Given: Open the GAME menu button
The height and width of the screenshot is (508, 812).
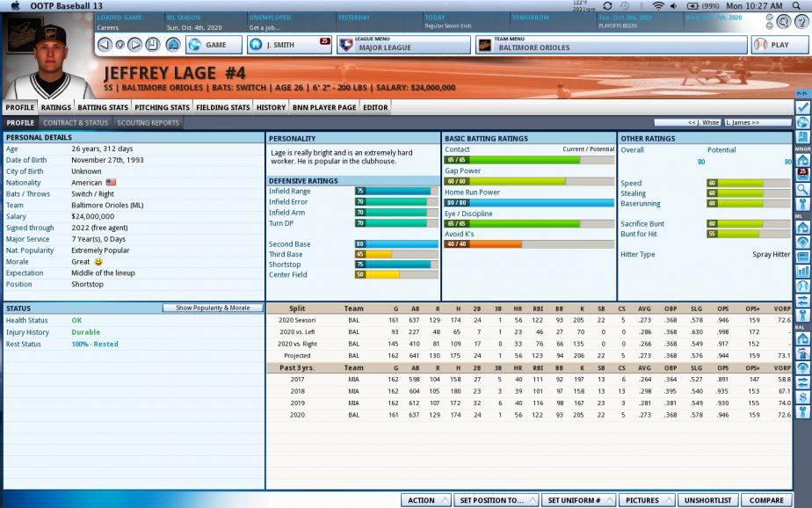Looking at the screenshot, I should click(214, 45).
